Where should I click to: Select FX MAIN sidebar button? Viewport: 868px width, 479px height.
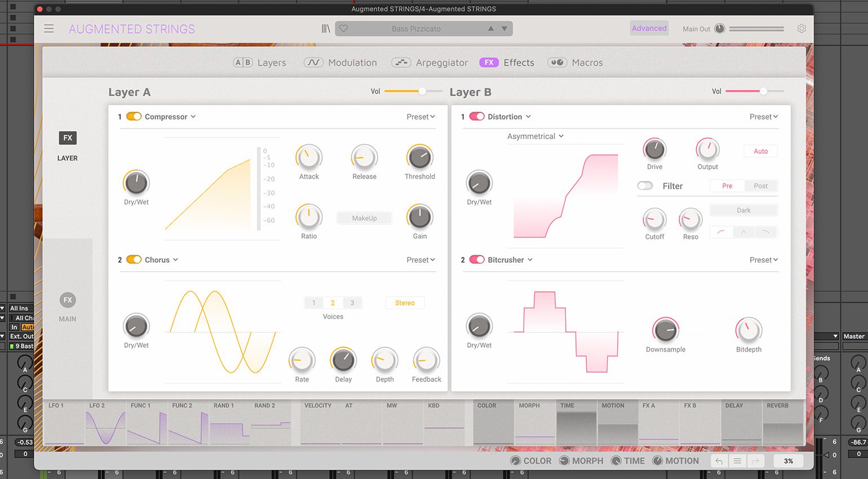tap(68, 307)
